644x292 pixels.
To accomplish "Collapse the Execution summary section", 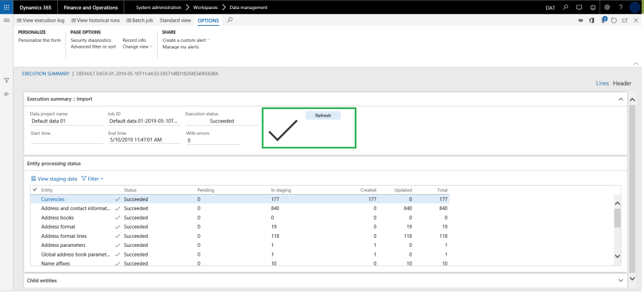I will coord(621,99).
